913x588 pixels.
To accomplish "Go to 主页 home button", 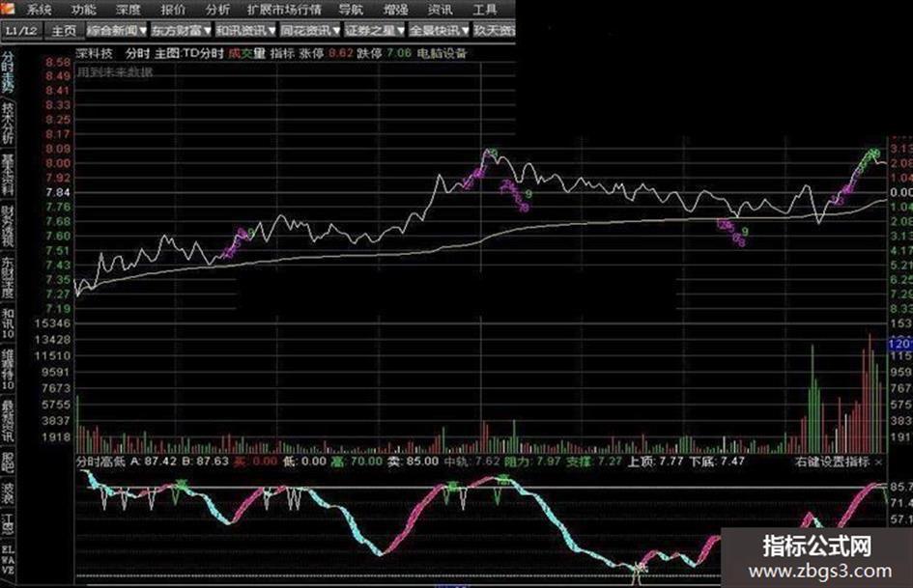I will pyautogui.click(x=64, y=30).
